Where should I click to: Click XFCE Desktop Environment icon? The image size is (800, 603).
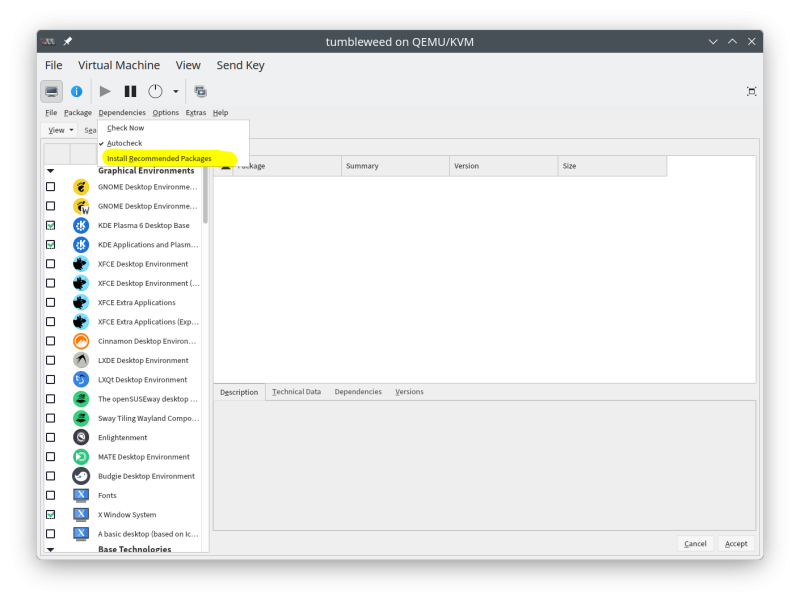point(81,264)
